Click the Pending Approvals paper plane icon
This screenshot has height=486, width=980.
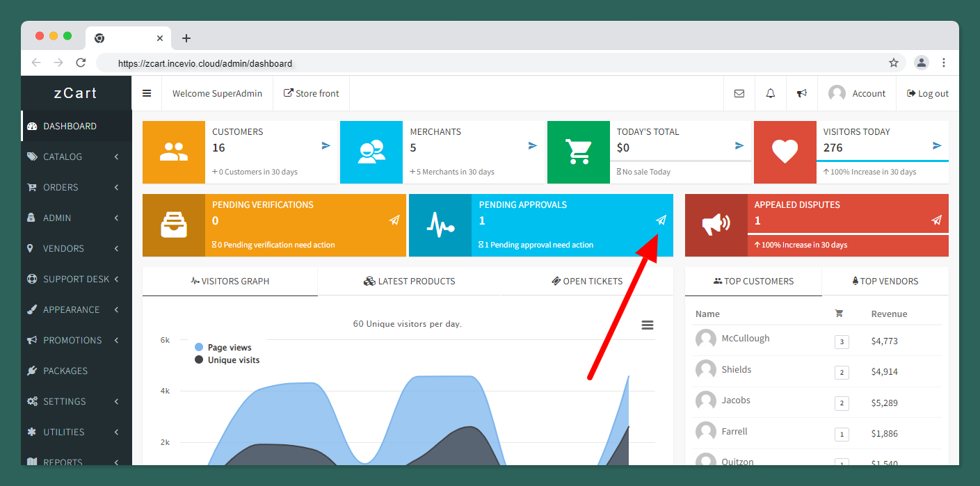(661, 220)
